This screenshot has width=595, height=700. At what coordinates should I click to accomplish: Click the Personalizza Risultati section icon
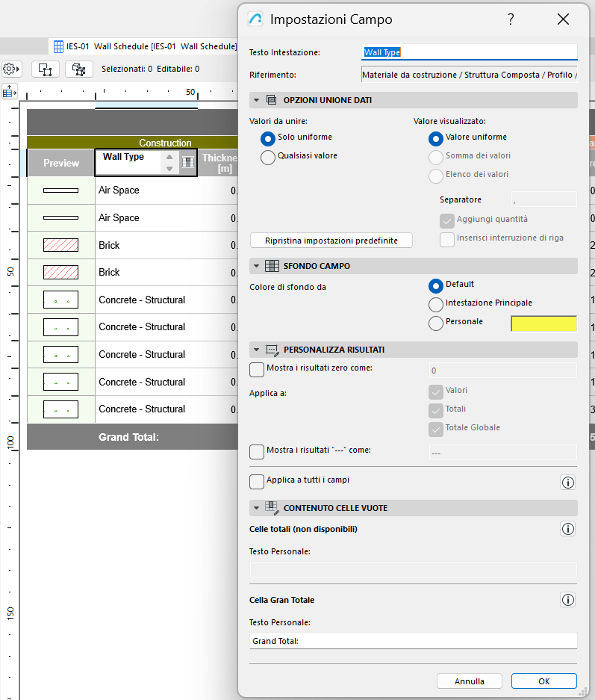tap(272, 350)
